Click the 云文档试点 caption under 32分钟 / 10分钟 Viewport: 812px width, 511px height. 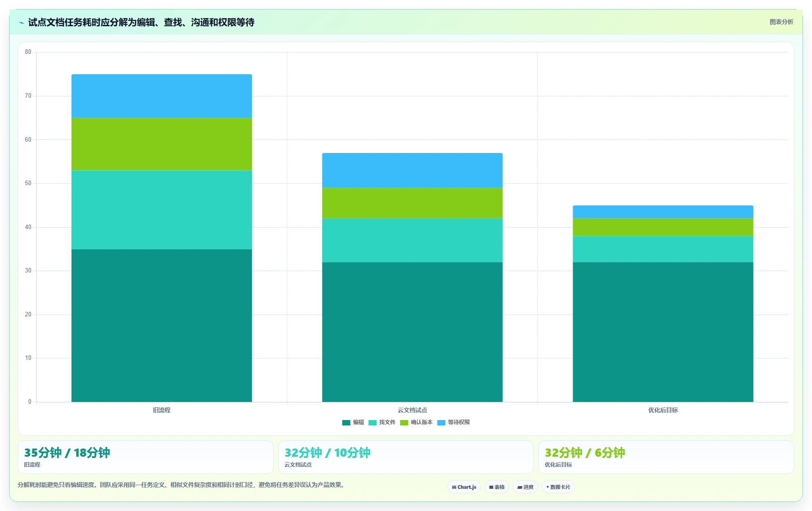[298, 465]
